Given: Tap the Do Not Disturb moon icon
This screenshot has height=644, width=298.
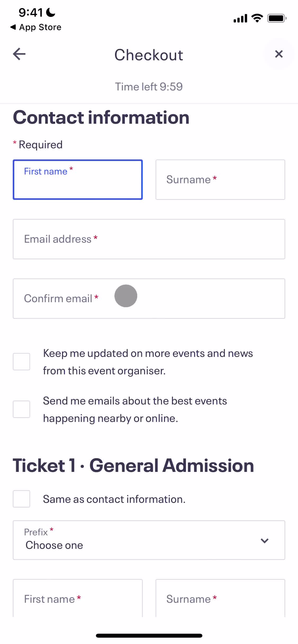Looking at the screenshot, I should point(51,12).
